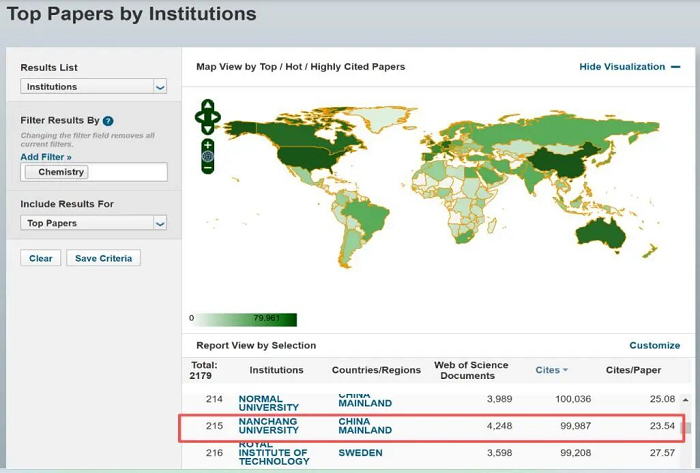Expand the Include Results For dropdown

pyautogui.click(x=93, y=223)
